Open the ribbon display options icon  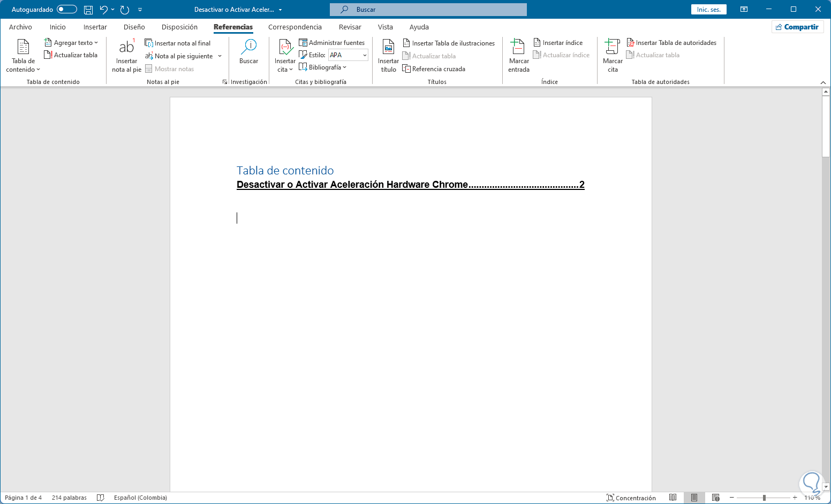click(x=744, y=10)
